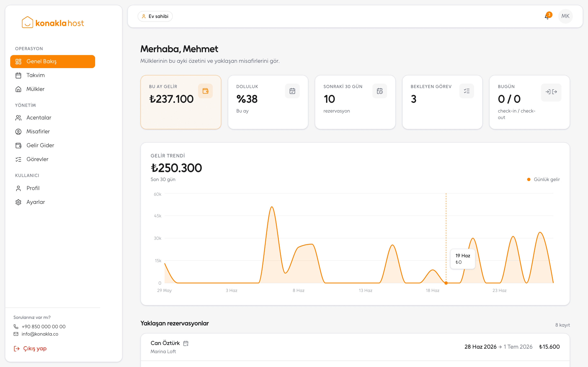The height and width of the screenshot is (367, 588).
Task: Click the calendar-check icon in Doluluk card
Action: pyautogui.click(x=292, y=91)
